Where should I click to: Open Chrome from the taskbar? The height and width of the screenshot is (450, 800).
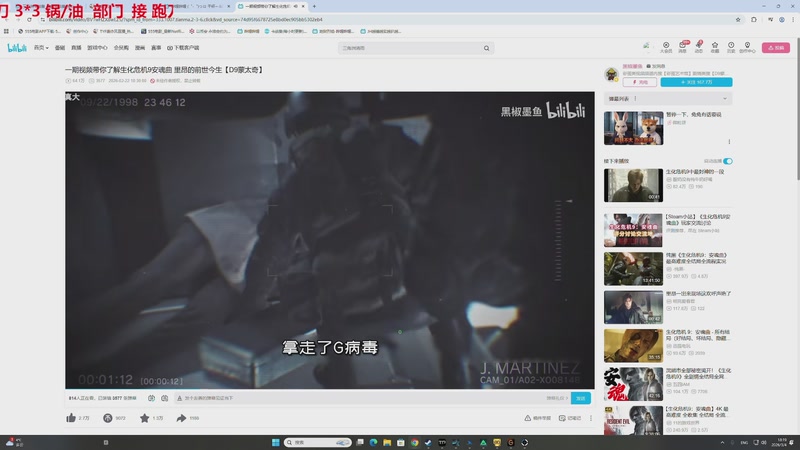click(x=415, y=442)
